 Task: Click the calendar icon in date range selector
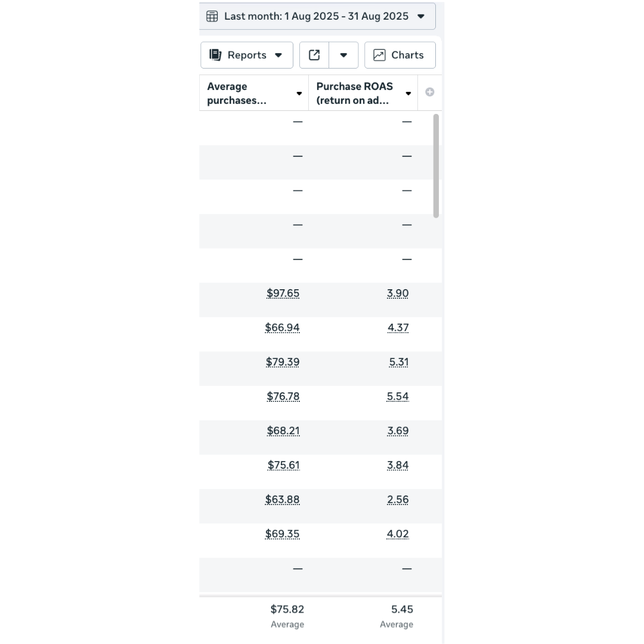[x=212, y=17]
